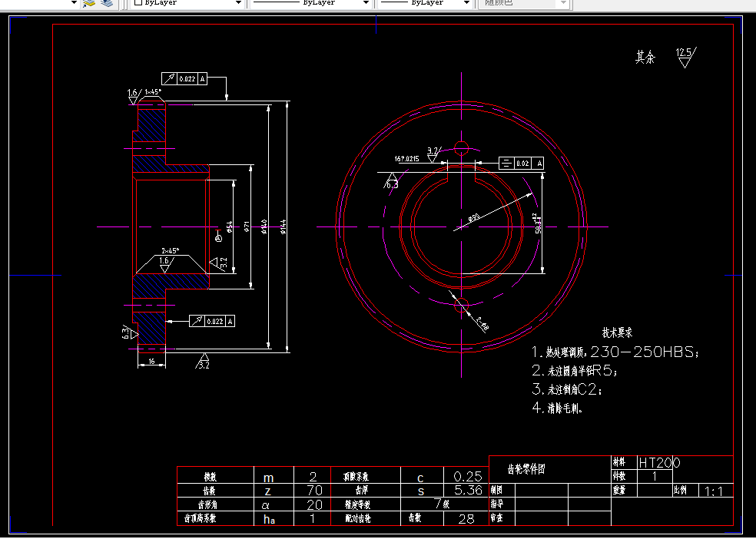756x539 pixels.
Task: Select the 配对齿轮 label cell
Action: point(358,518)
